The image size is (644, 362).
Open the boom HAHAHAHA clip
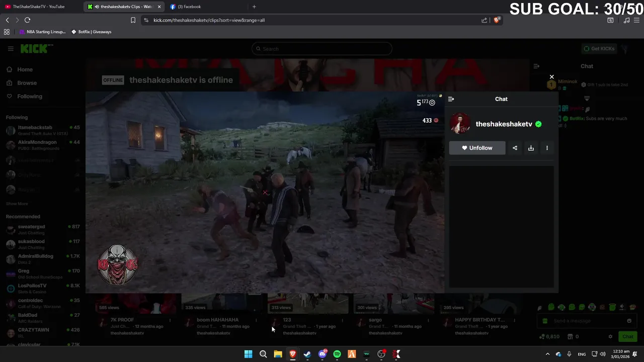[x=217, y=320]
